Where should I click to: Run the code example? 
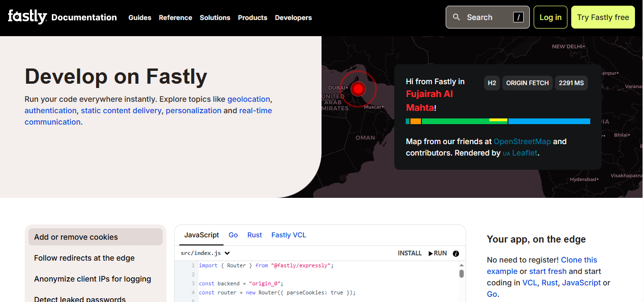click(x=438, y=253)
